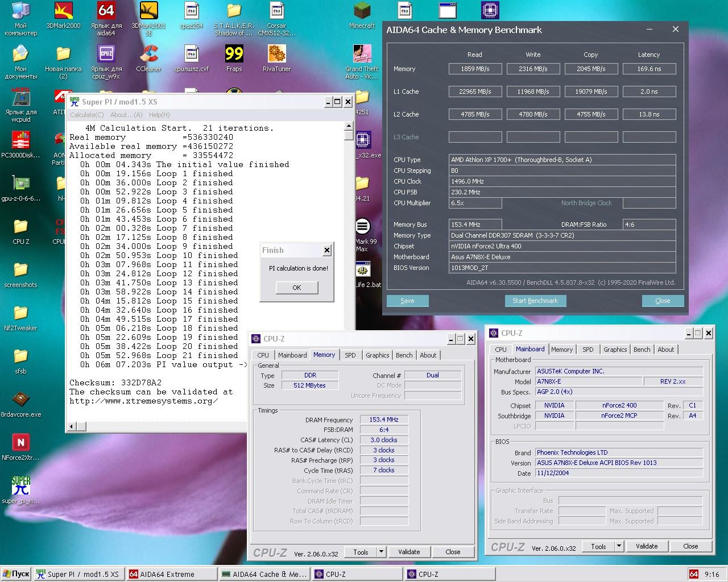Viewport: 728px width, 582px height.
Task: Open wcpuid shortcut icon
Action: click(21, 105)
